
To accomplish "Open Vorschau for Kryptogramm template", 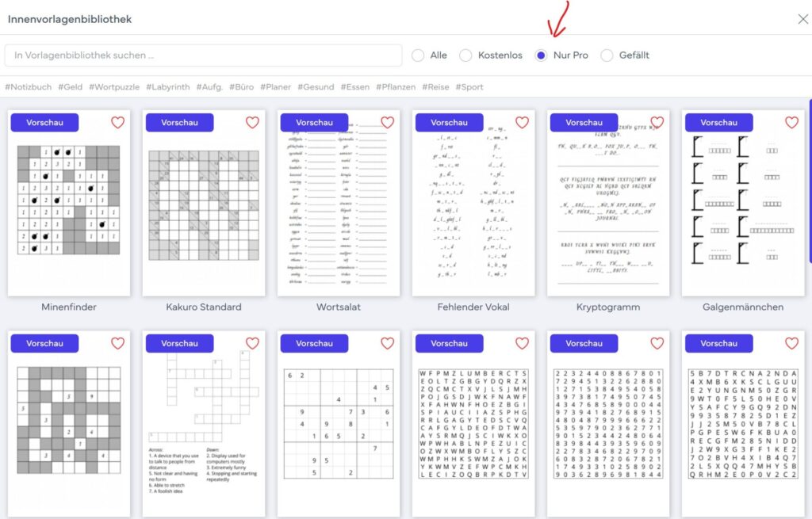I will point(584,123).
